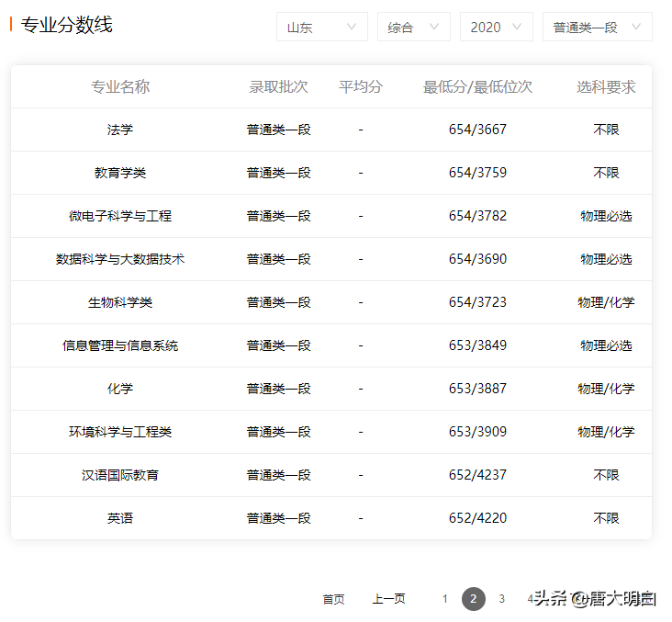Image resolution: width=672 pixels, height=622 pixels.
Task: Select the 汉语国际教育 major name
Action: coord(120,475)
